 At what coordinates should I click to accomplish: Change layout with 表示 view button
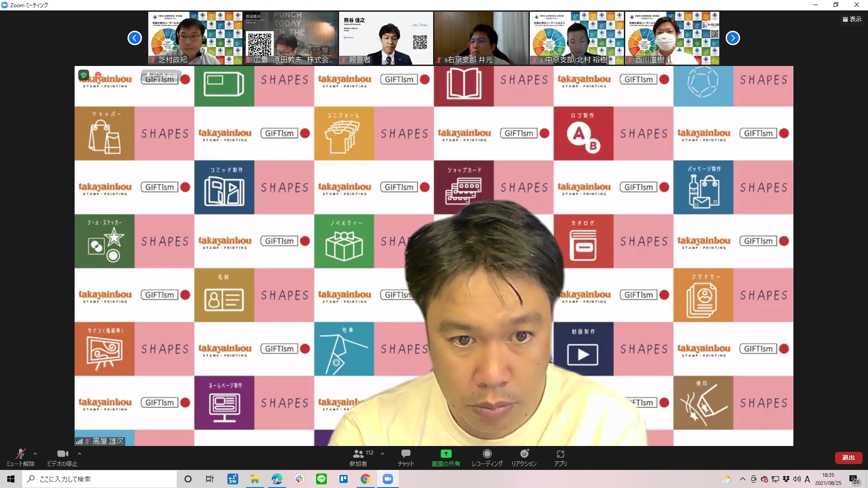[x=852, y=19]
